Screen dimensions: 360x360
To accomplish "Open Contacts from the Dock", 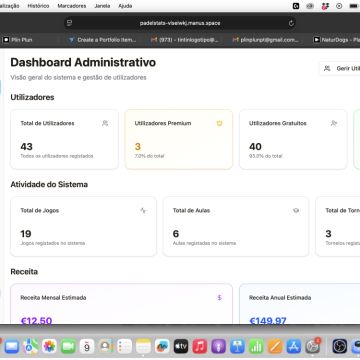I will [106, 347].
